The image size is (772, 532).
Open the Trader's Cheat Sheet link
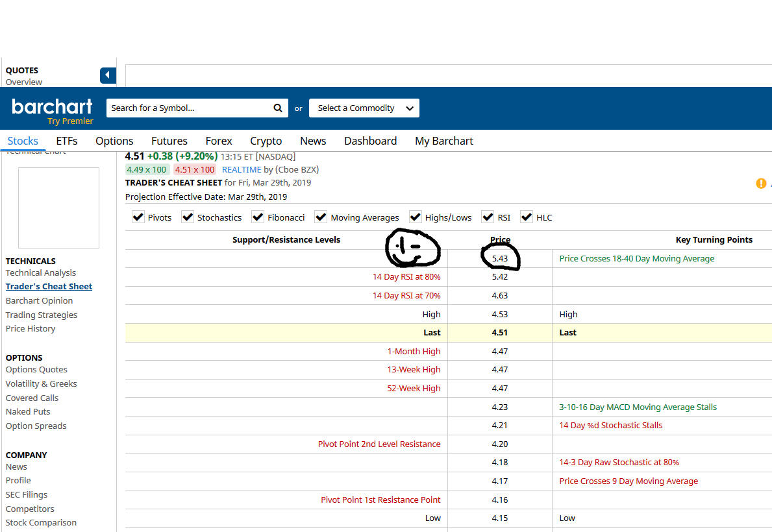(x=49, y=286)
